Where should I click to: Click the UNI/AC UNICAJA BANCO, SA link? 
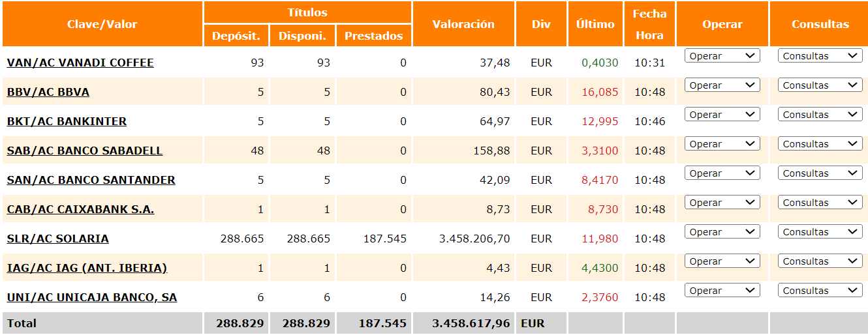92,297
